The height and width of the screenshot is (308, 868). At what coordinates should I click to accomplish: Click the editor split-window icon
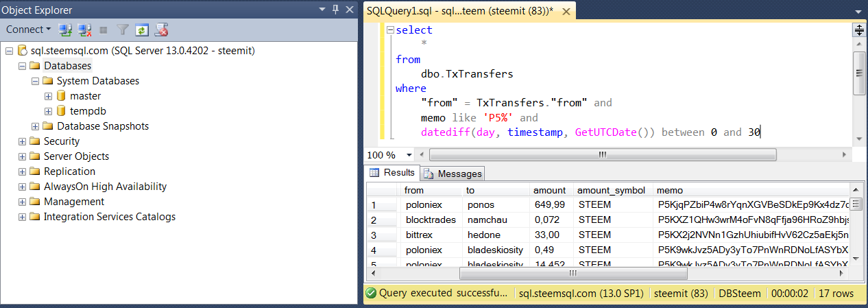pyautogui.click(x=859, y=29)
